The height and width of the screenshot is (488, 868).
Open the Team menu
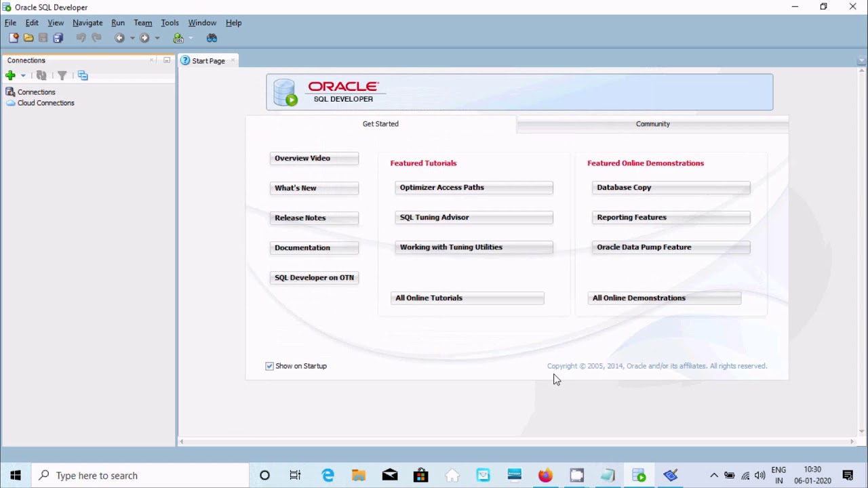click(143, 22)
